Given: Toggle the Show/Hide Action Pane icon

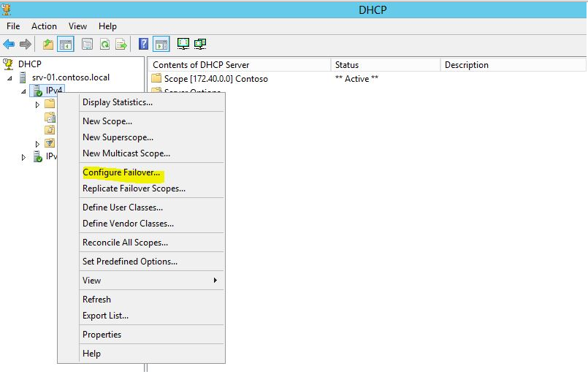Looking at the screenshot, I should 161,44.
